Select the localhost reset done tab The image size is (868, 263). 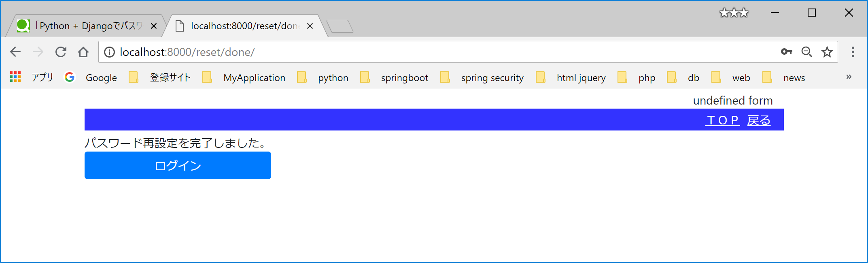point(239,25)
